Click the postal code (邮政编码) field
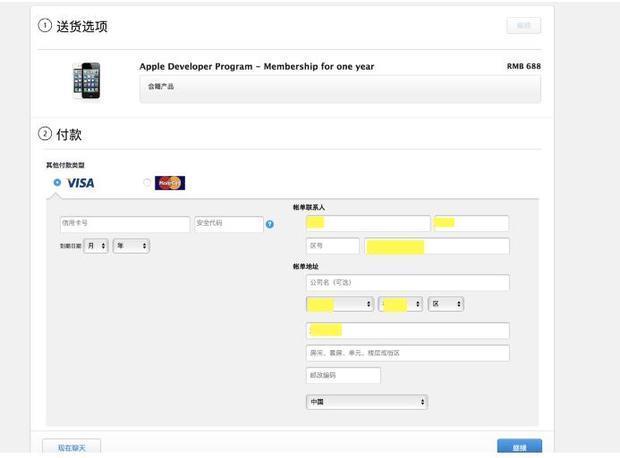 343,376
